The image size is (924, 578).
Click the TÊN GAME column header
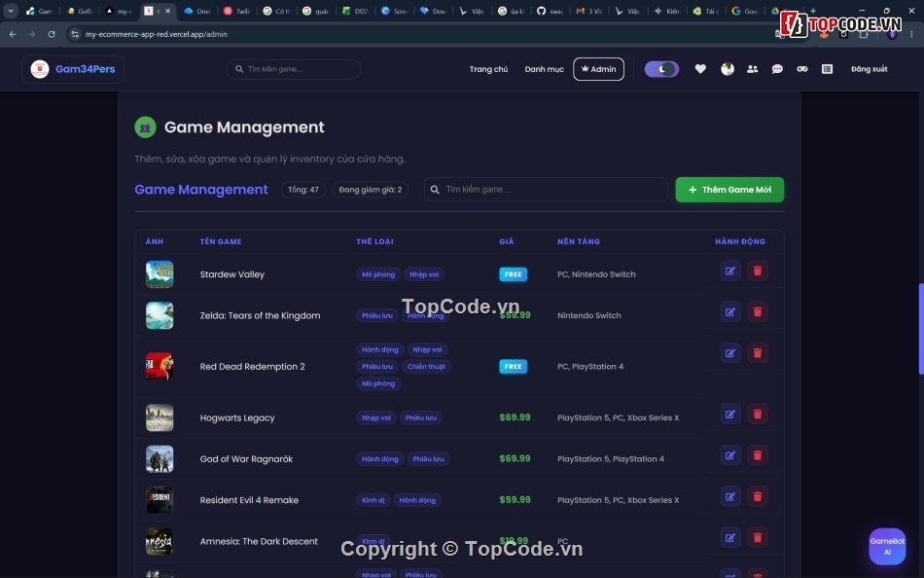pyautogui.click(x=221, y=241)
